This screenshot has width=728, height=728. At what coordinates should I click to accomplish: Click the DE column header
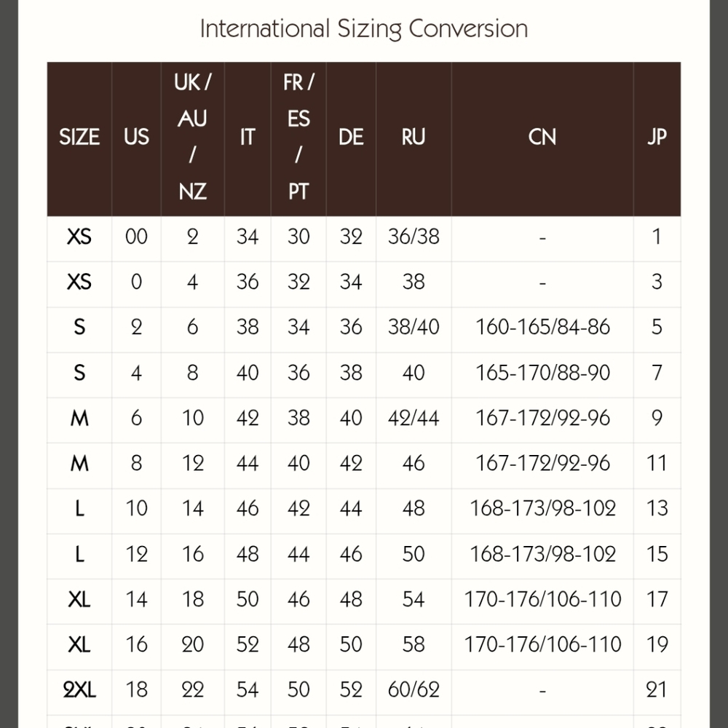tap(351, 137)
